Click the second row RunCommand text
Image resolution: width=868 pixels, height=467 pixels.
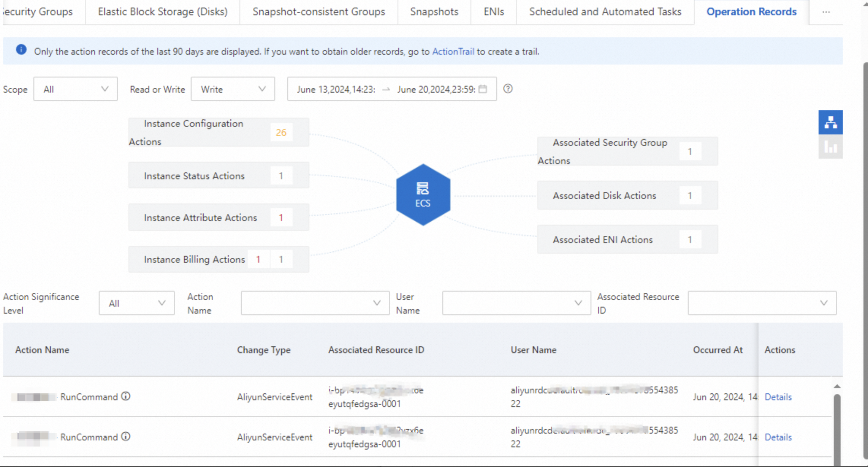(89, 437)
